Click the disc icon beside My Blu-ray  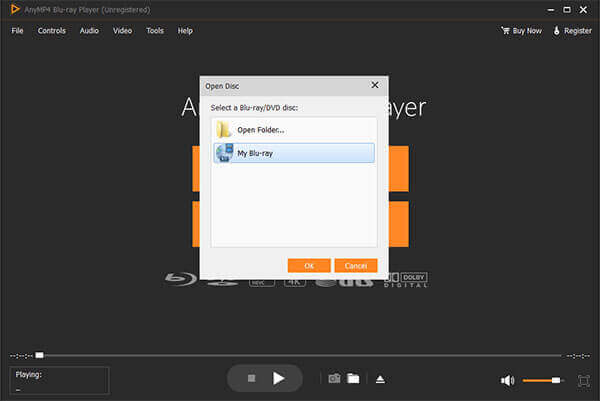pyautogui.click(x=224, y=153)
